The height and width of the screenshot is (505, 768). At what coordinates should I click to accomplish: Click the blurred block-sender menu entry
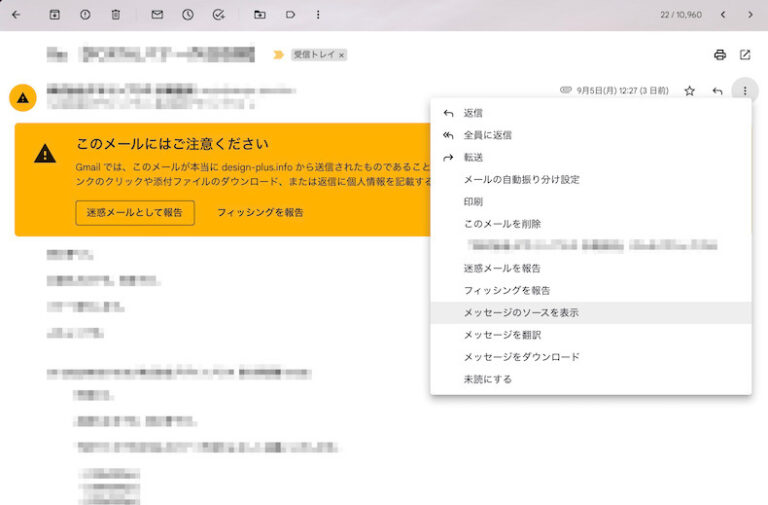tap(591, 246)
